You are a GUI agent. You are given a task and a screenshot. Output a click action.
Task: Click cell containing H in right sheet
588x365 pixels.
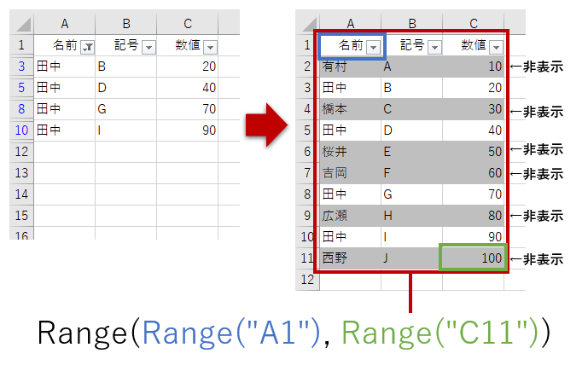click(411, 216)
